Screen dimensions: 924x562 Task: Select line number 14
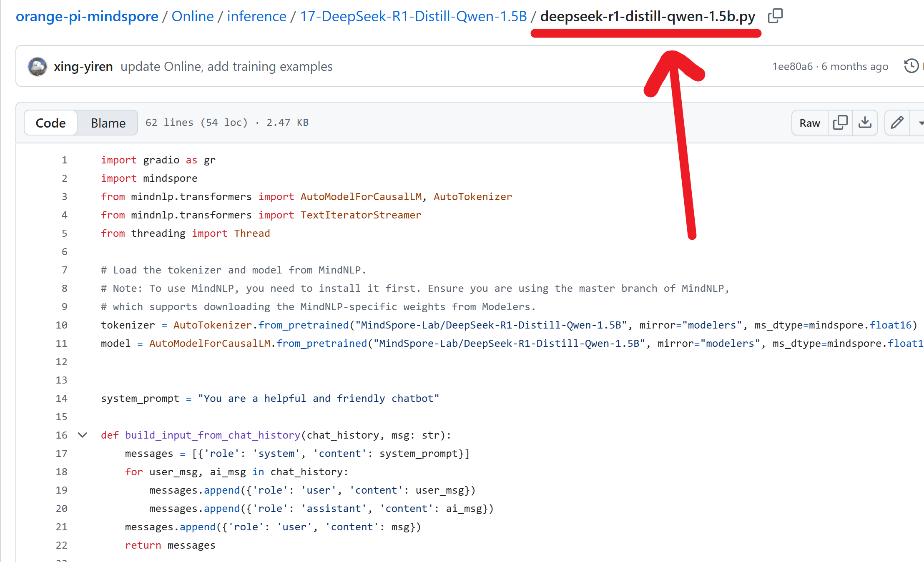(62, 399)
